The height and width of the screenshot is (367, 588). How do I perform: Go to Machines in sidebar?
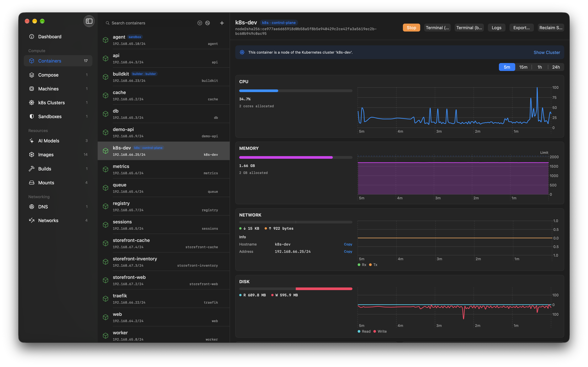(58, 89)
